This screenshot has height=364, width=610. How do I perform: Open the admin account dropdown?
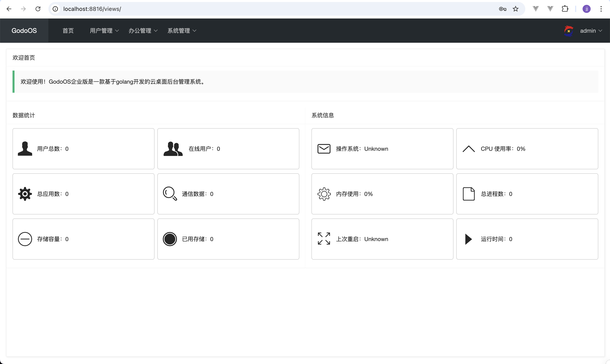pos(591,31)
